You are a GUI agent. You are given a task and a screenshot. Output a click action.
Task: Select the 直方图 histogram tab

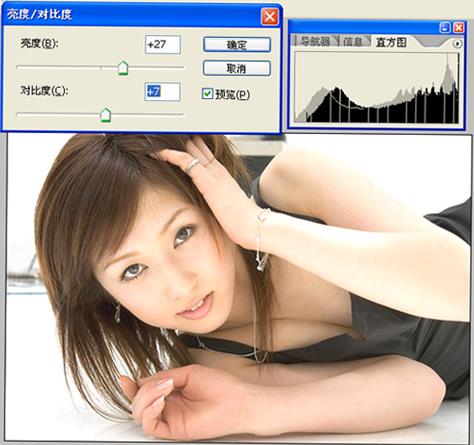point(391,42)
